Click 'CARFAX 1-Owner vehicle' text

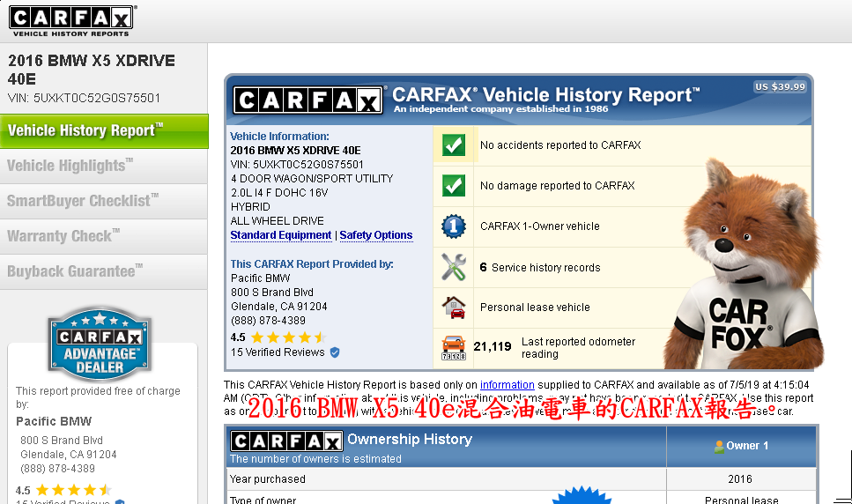(539, 226)
